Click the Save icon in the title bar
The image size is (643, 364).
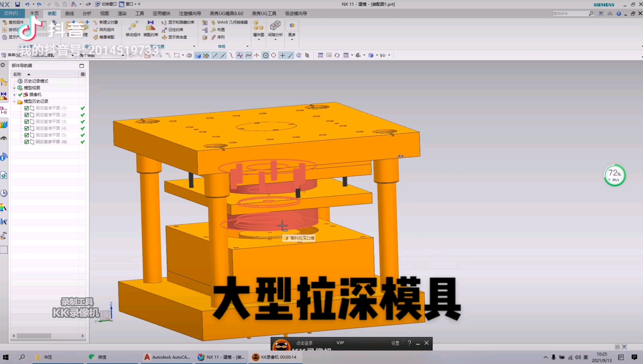pos(17,4)
